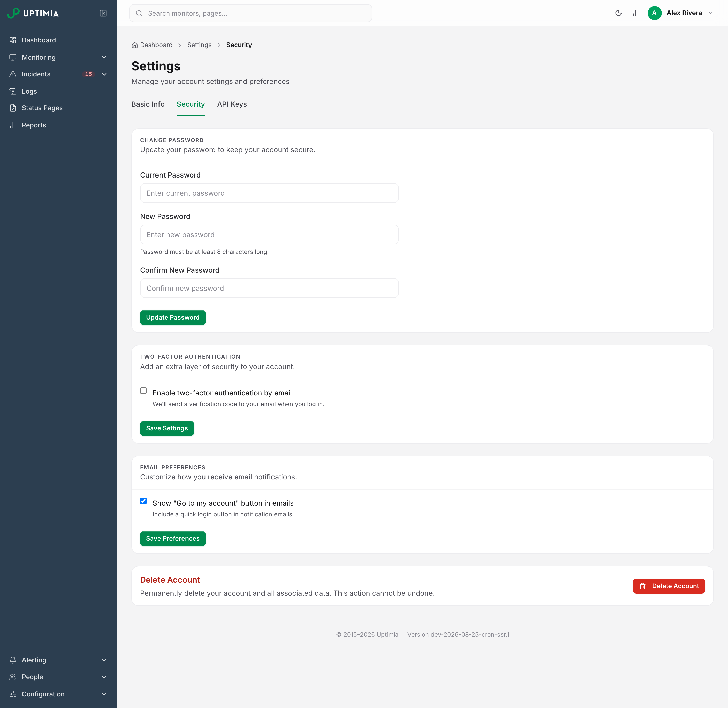Open the API Keys tab

[x=232, y=104]
